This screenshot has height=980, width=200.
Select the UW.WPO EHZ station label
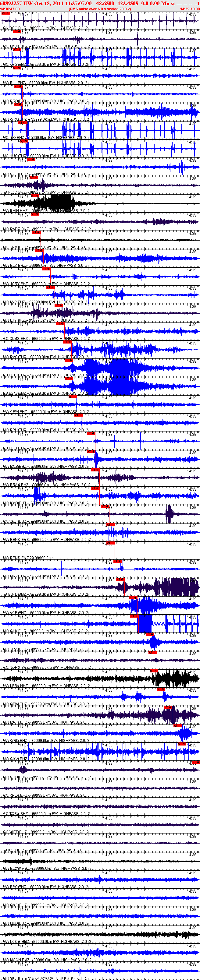click(x=46, y=119)
